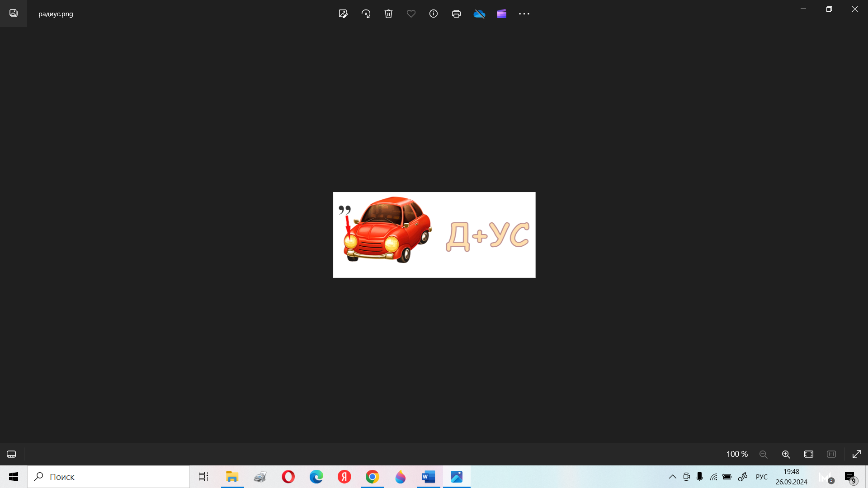Launch Google Chrome
This screenshot has width=868, height=488.
[373, 477]
